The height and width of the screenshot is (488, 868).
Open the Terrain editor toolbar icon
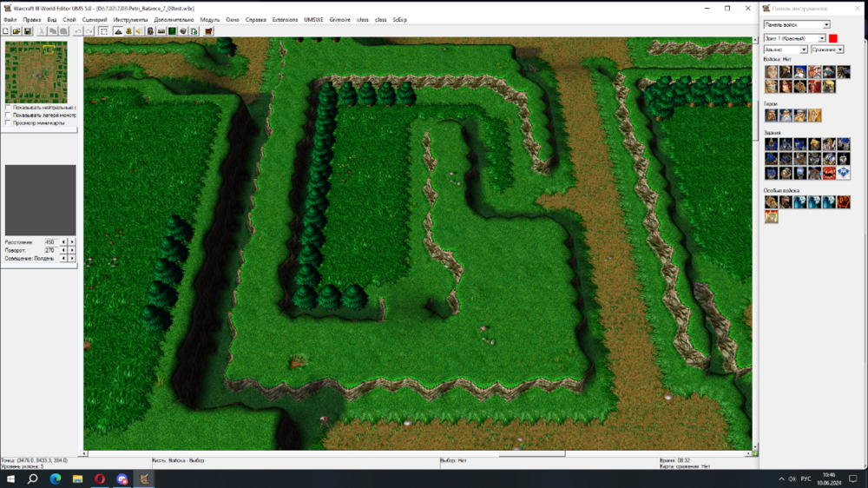[x=118, y=31]
